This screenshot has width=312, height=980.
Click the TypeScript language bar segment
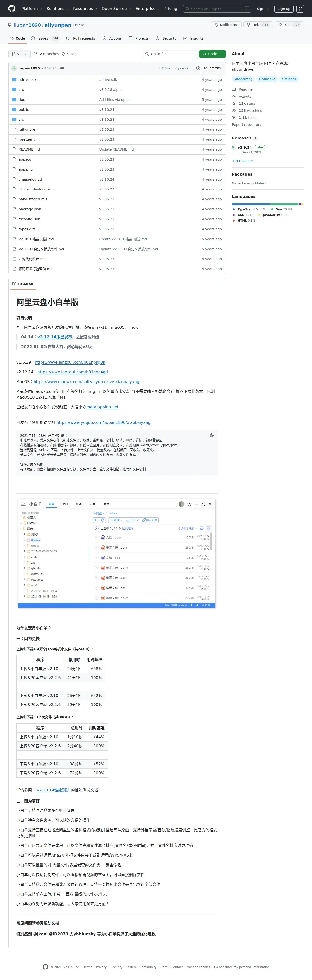tap(251, 204)
